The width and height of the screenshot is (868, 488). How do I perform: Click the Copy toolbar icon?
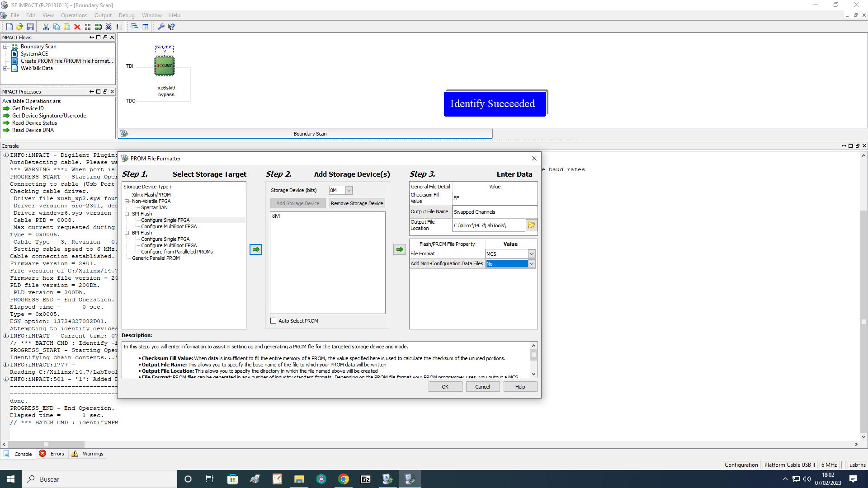point(57,27)
